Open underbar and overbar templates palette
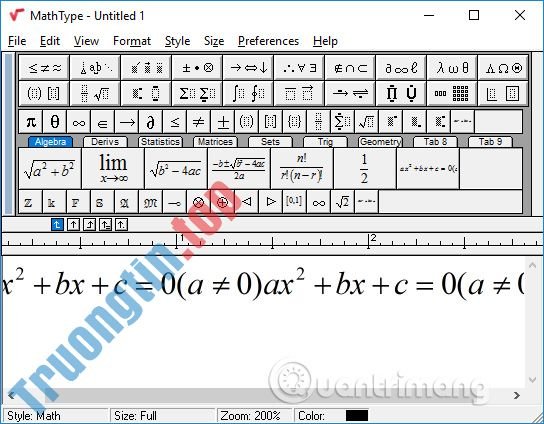The image size is (544, 424). click(299, 93)
